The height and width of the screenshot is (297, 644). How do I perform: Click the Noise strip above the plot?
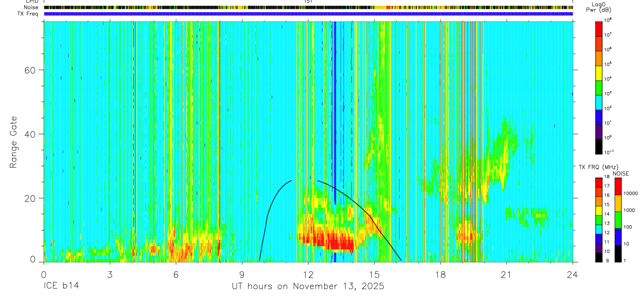(308, 8)
